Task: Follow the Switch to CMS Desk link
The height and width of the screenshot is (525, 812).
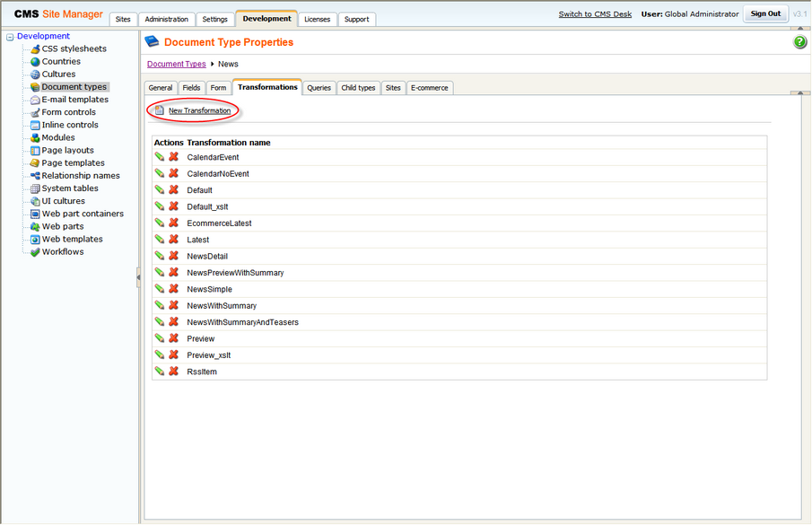Action: (x=595, y=14)
